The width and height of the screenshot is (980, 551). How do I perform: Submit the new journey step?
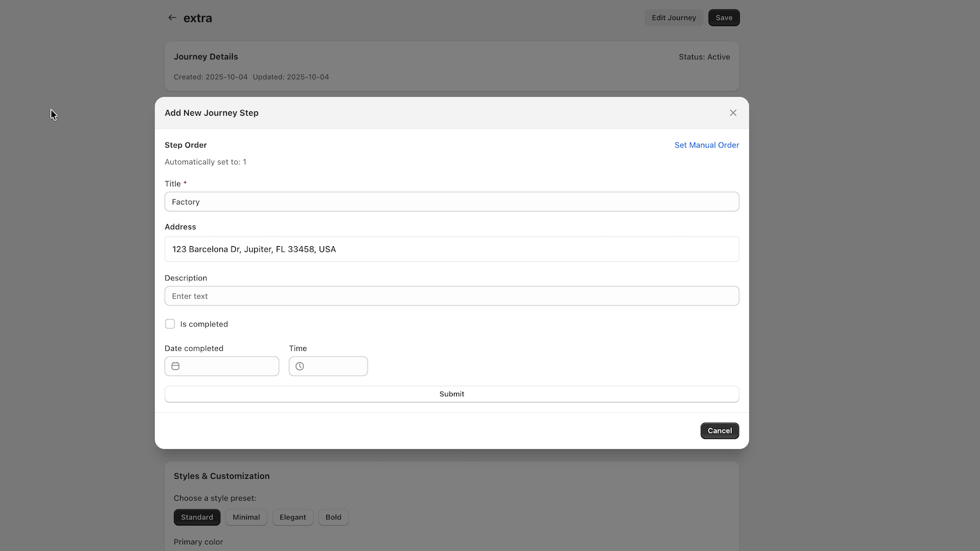[x=451, y=394]
